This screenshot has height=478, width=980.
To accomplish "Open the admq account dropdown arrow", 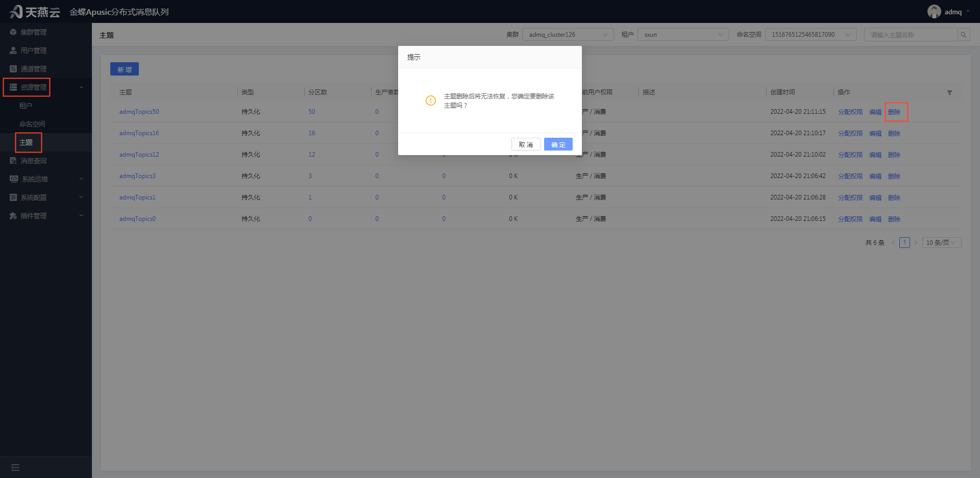I will coord(968,11).
